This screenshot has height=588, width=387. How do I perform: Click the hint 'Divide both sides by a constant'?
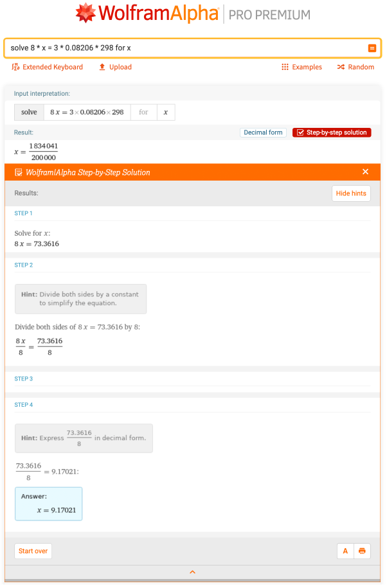(x=80, y=299)
